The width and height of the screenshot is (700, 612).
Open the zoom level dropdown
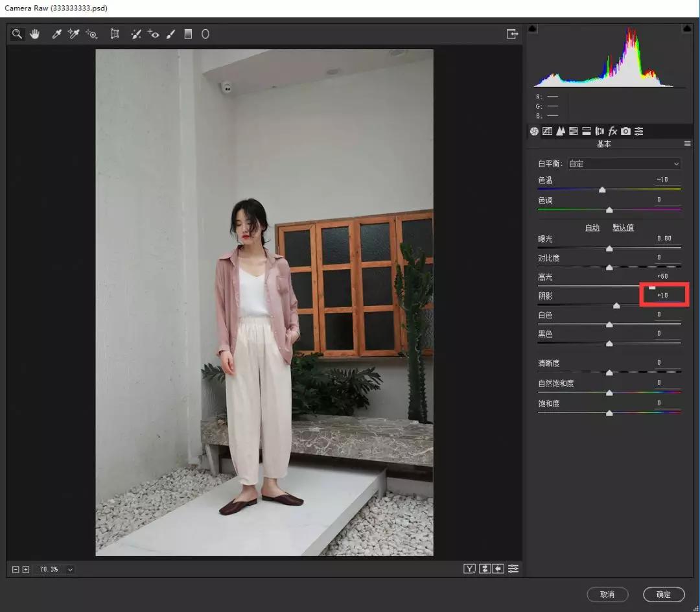pos(69,569)
